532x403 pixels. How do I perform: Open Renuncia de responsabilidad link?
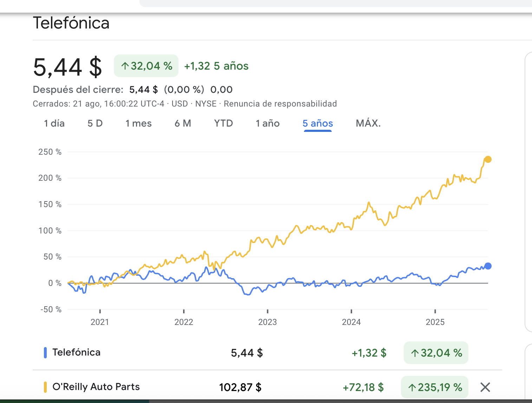[280, 104]
